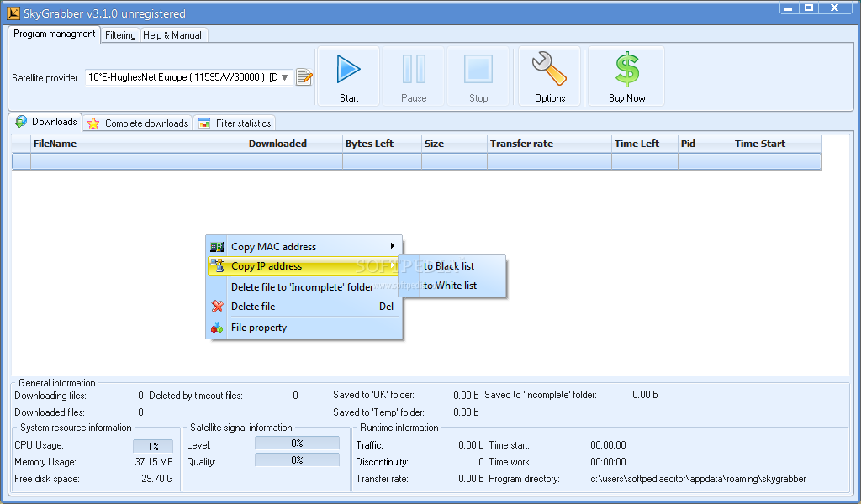Click the Start play icon button
Viewport: 861px width, 504px height.
coord(349,76)
